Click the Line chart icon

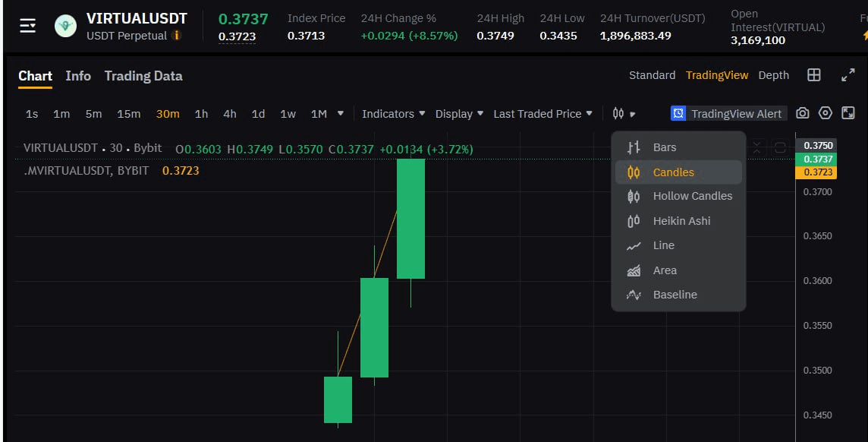click(634, 246)
